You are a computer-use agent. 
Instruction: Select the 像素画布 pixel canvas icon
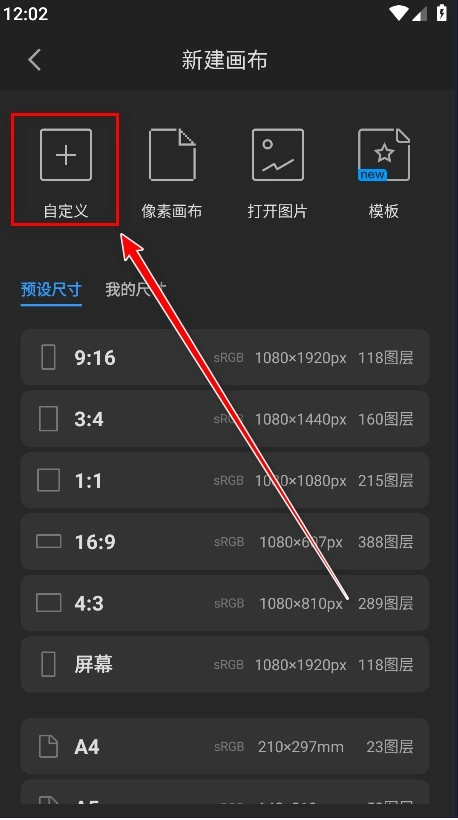click(172, 155)
